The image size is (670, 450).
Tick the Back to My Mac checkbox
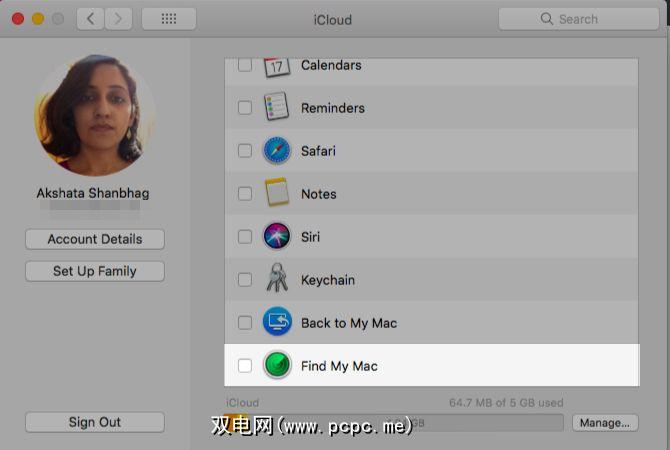click(245, 323)
